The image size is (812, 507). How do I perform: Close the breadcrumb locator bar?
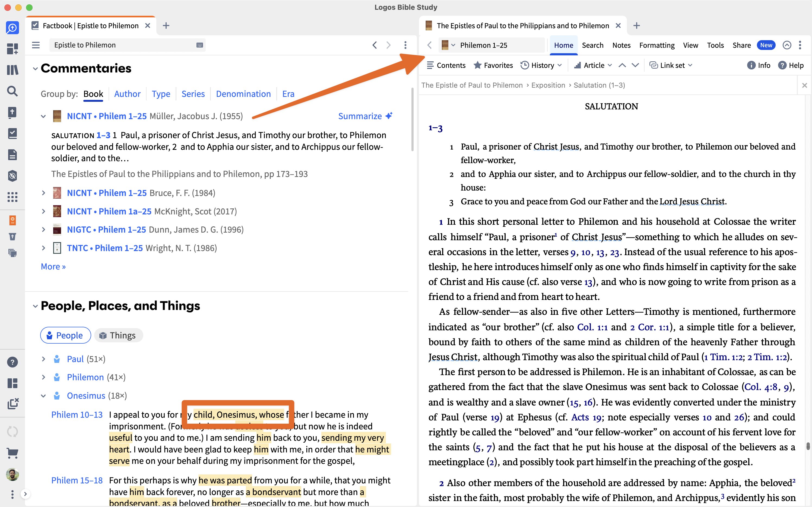pyautogui.click(x=804, y=85)
